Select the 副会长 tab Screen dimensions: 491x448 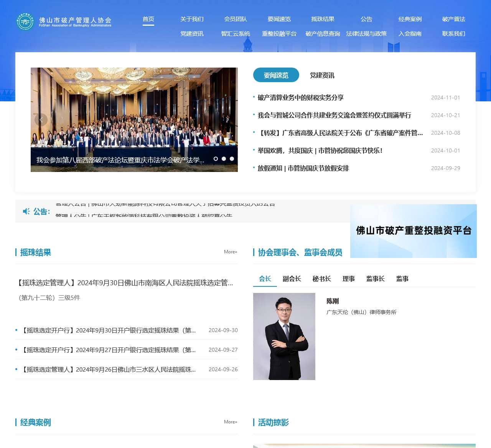click(292, 279)
